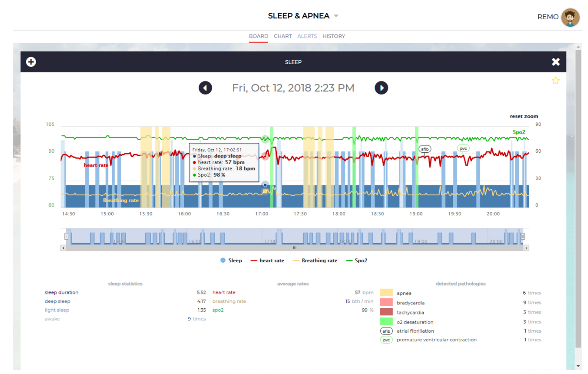This screenshot has height=374, width=588.
Task: Go to the previous sleep record
Action: tap(205, 88)
